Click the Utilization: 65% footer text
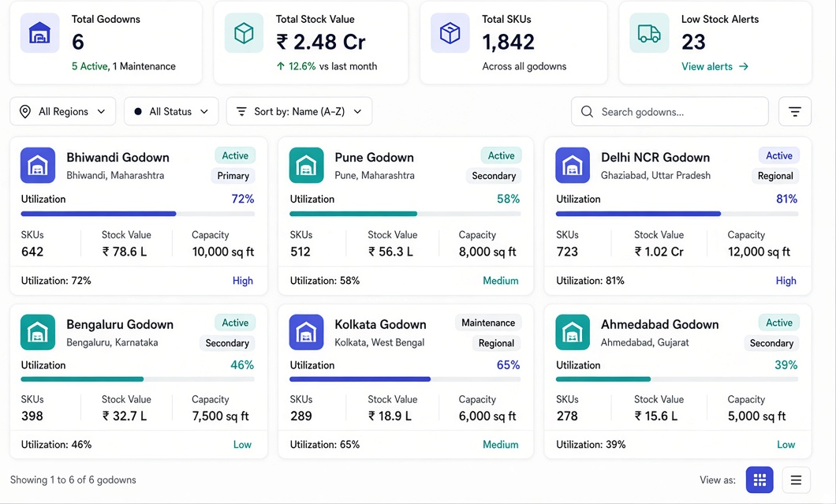This screenshot has height=504, width=836. click(325, 444)
